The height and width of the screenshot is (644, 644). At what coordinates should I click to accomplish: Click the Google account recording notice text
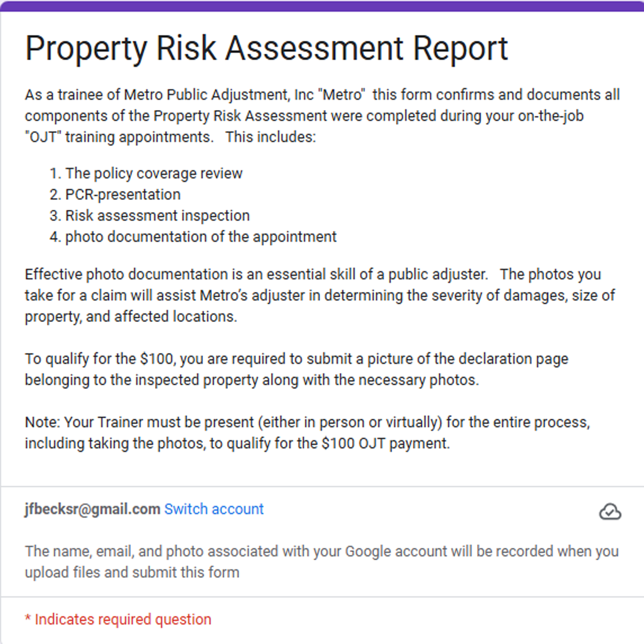point(321,561)
